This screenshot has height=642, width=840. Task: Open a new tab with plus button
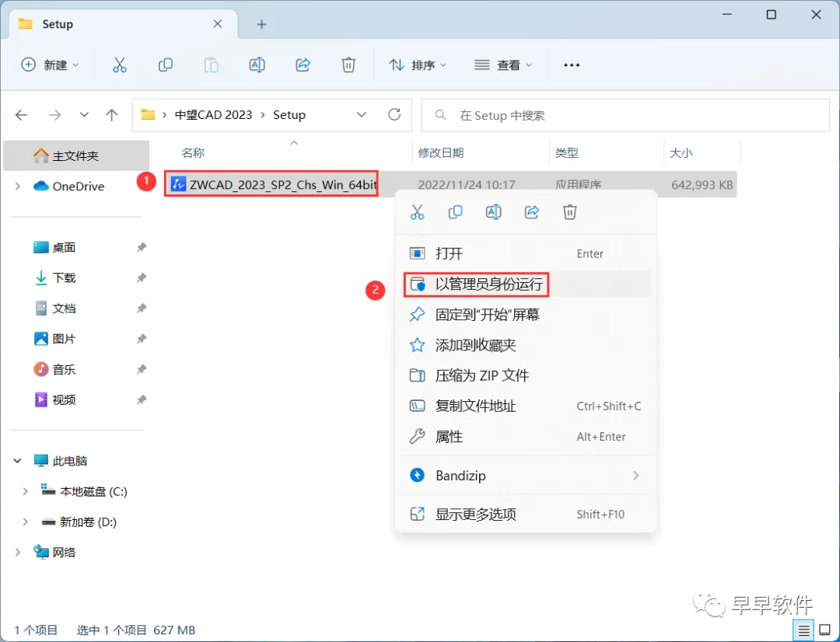261,24
